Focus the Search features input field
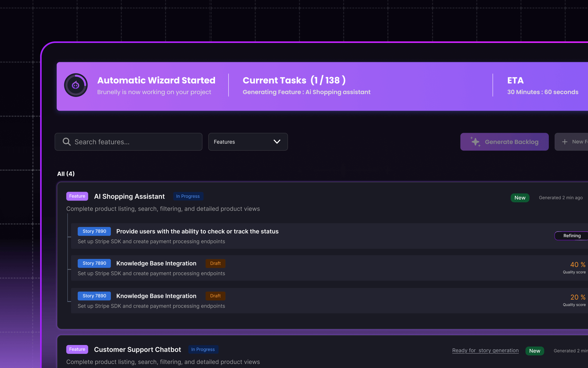 click(128, 142)
